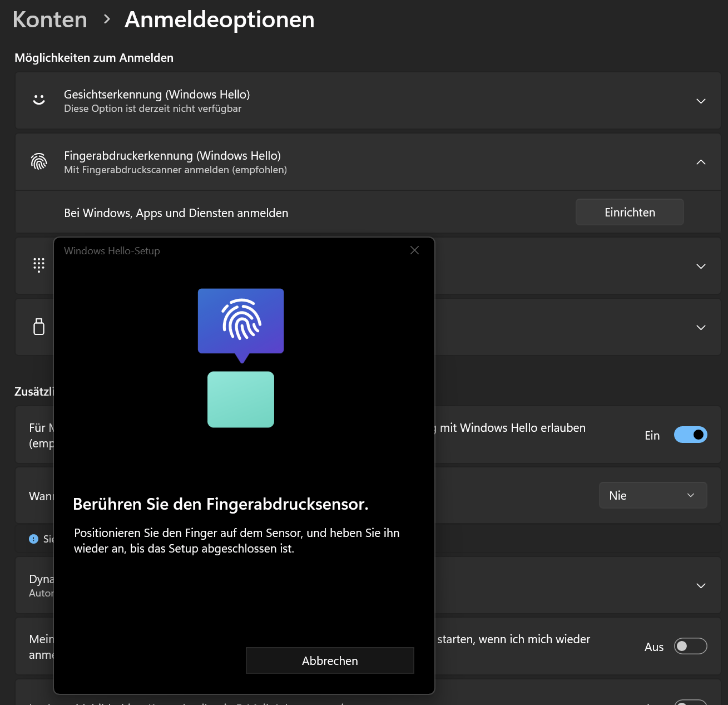Viewport: 728px width, 705px height.
Task: Click the blue info icon
Action: pos(33,539)
